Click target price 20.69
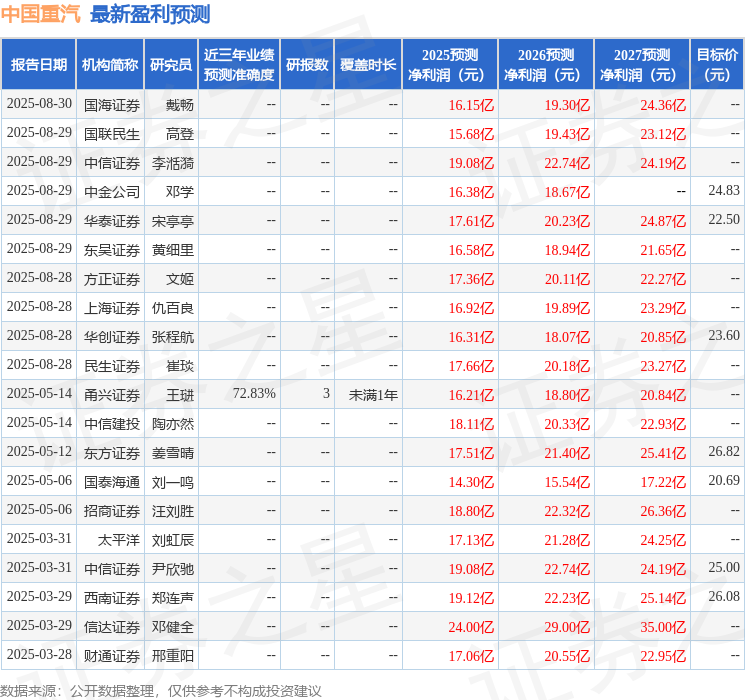 point(724,480)
